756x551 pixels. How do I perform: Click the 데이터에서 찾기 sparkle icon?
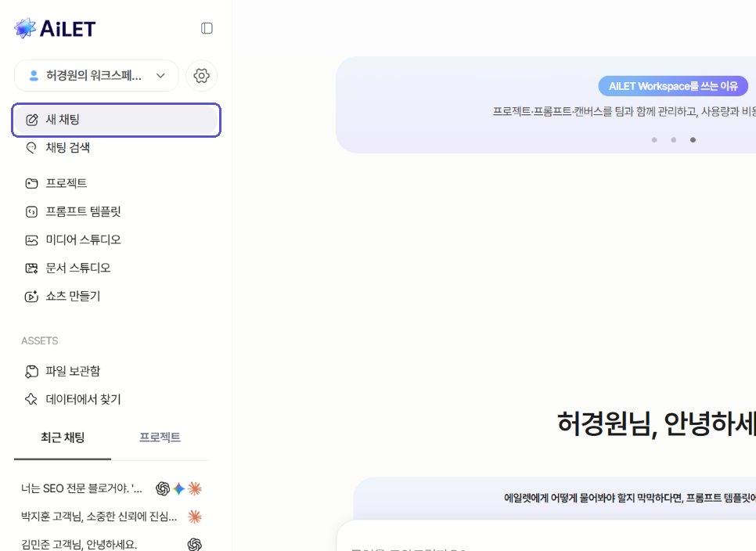pyautogui.click(x=31, y=399)
